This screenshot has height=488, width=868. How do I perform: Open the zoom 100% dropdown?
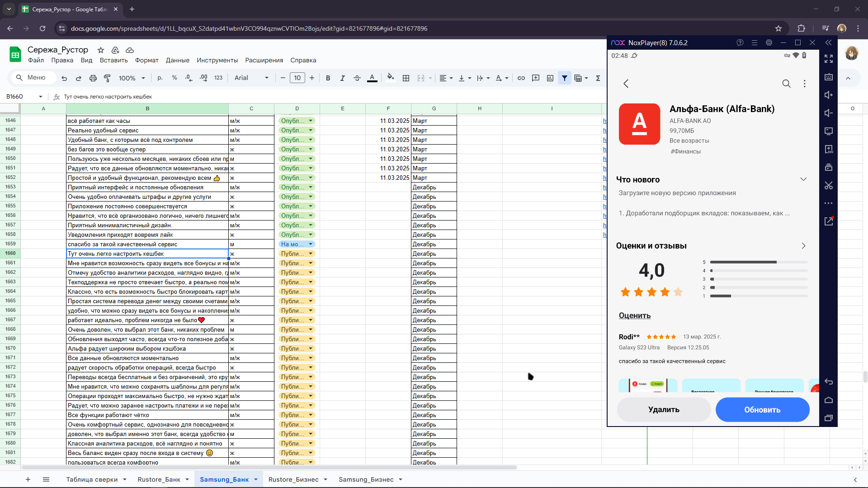point(132,78)
